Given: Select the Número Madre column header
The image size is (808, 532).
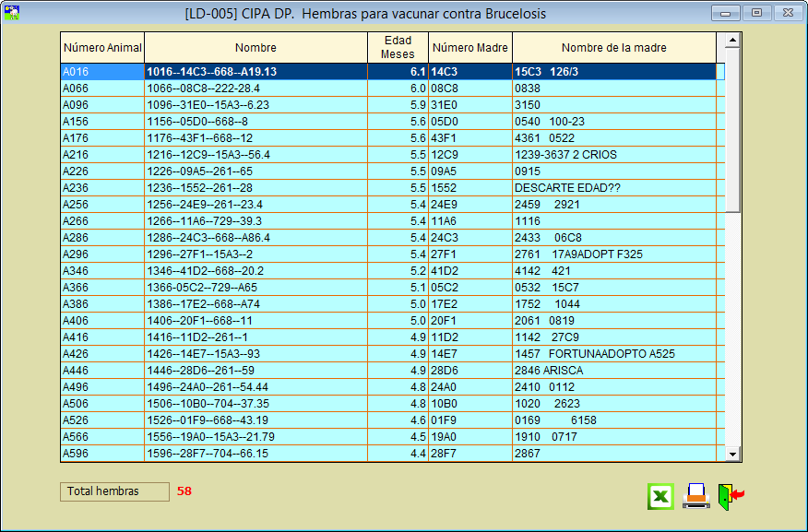Looking at the screenshot, I should 470,48.
